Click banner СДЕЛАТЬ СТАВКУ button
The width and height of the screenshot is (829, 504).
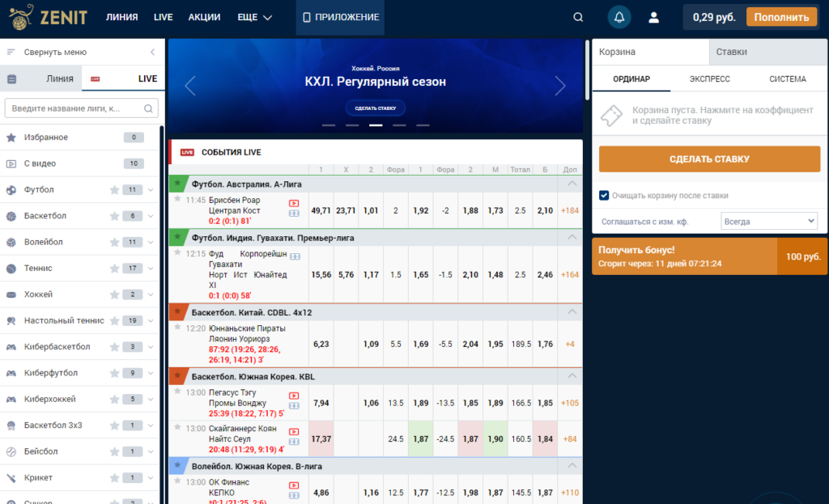point(376,108)
